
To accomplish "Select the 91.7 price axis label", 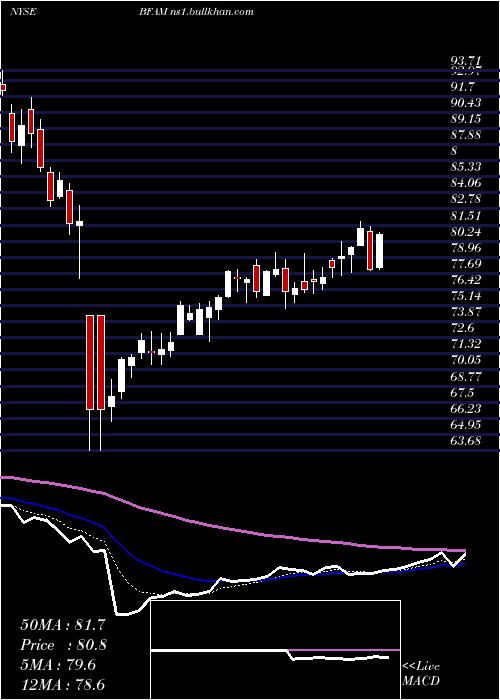I will click(x=462, y=87).
